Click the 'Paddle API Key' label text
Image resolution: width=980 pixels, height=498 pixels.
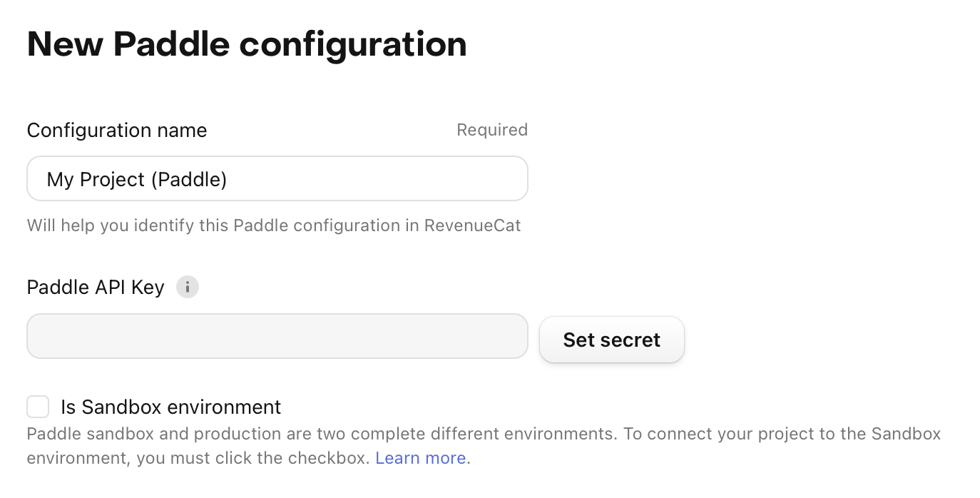tap(96, 287)
